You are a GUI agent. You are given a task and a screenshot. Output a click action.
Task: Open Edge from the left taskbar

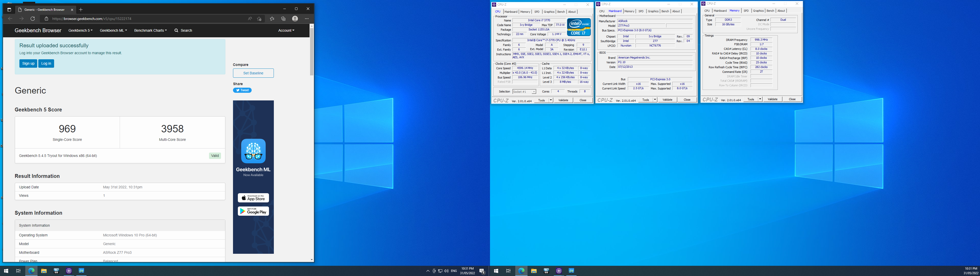pyautogui.click(x=31, y=271)
